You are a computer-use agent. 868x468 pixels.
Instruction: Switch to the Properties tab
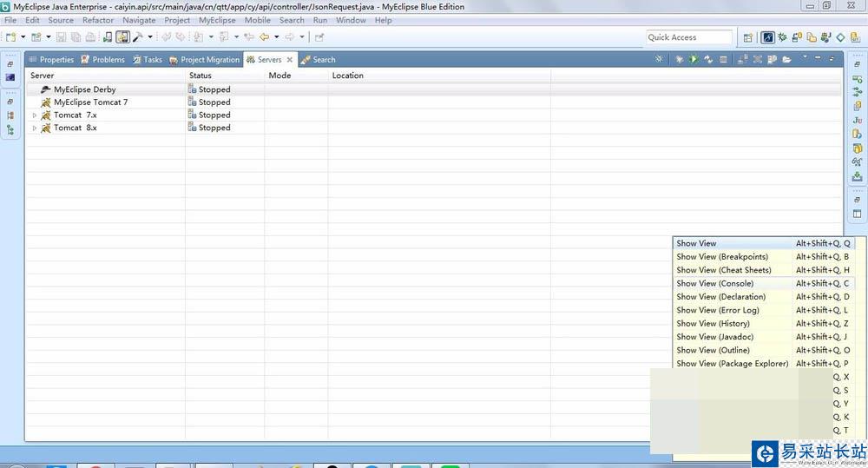51,59
